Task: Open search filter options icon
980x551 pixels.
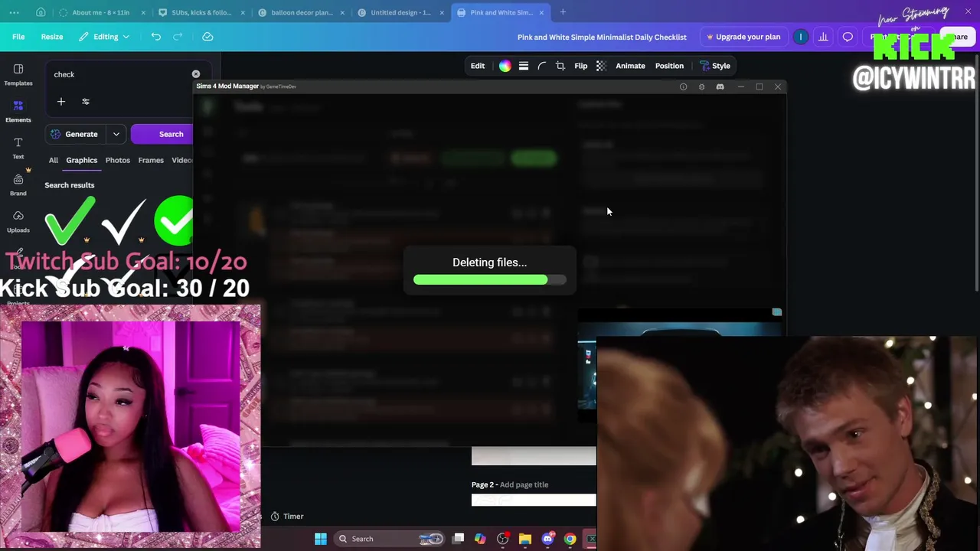Action: tap(86, 102)
